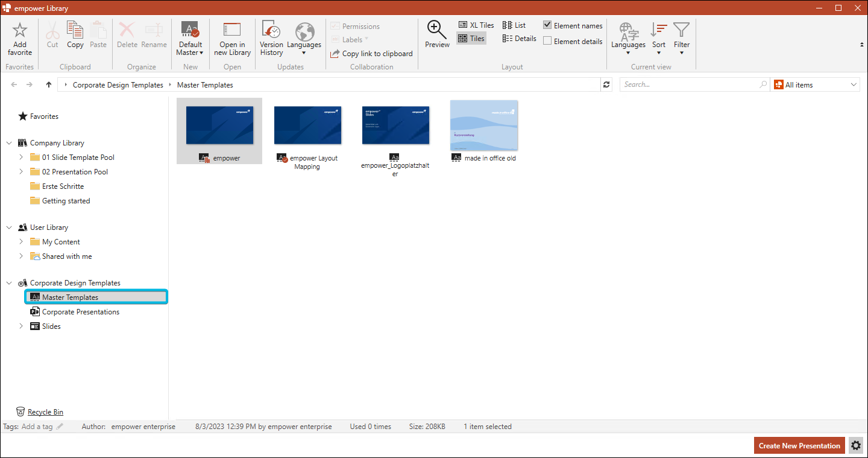
Task: Collapse the Company Library node
Action: 9,143
